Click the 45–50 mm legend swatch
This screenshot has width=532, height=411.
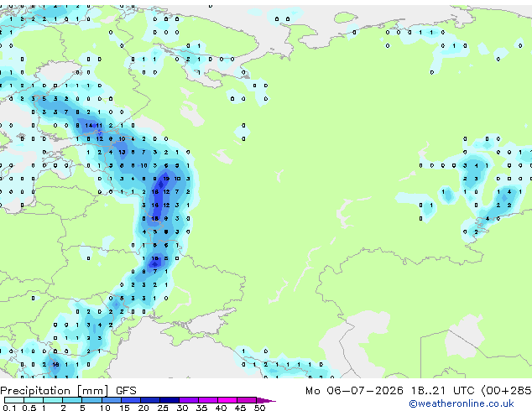[247, 400]
